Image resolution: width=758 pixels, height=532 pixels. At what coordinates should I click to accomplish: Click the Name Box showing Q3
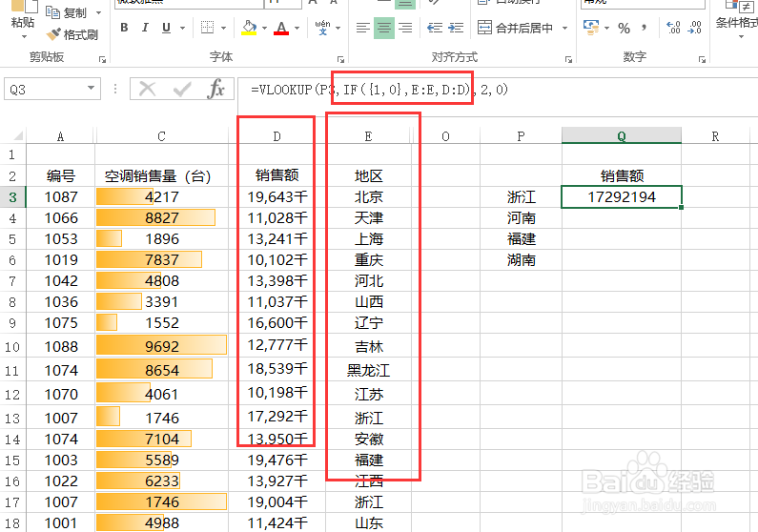46,89
